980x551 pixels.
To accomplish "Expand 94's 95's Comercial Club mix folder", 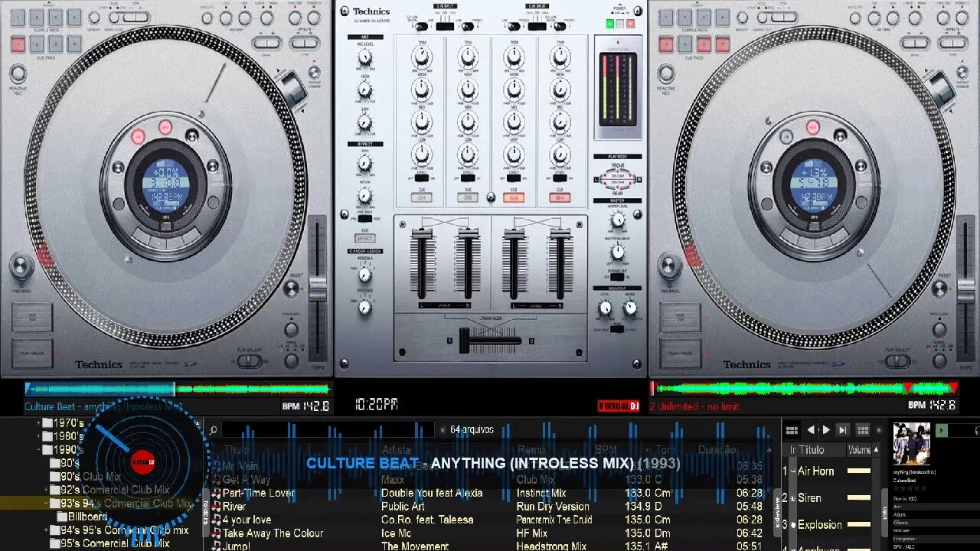I will 47,530.
